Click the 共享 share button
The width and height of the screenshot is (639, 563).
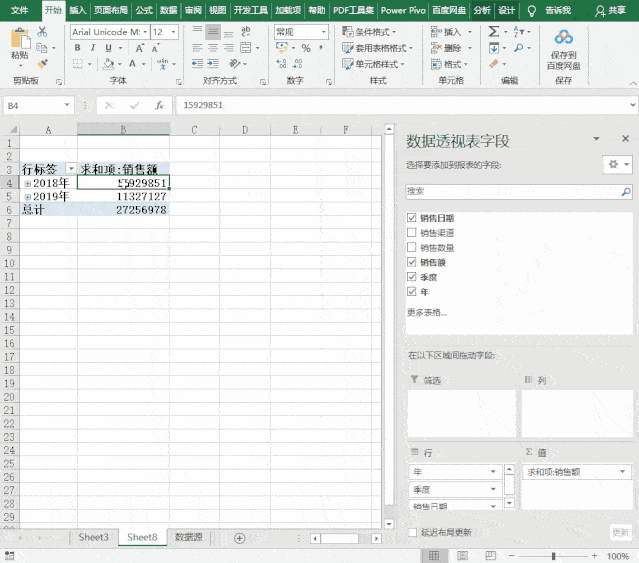(x=619, y=10)
